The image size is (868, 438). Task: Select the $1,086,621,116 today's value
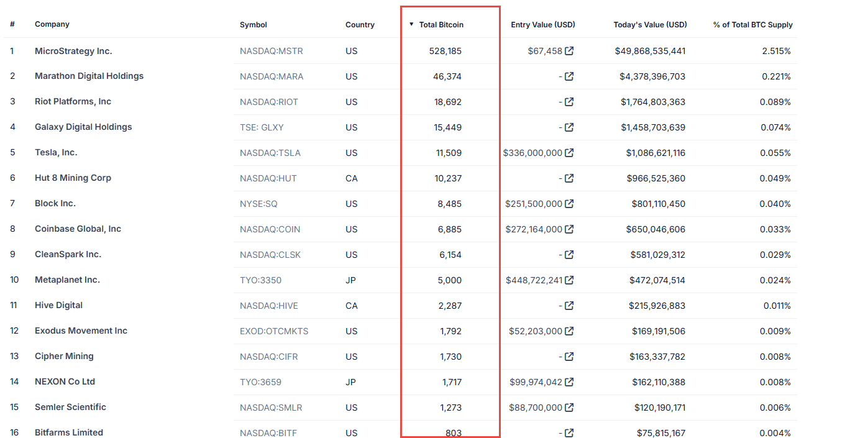tap(656, 153)
